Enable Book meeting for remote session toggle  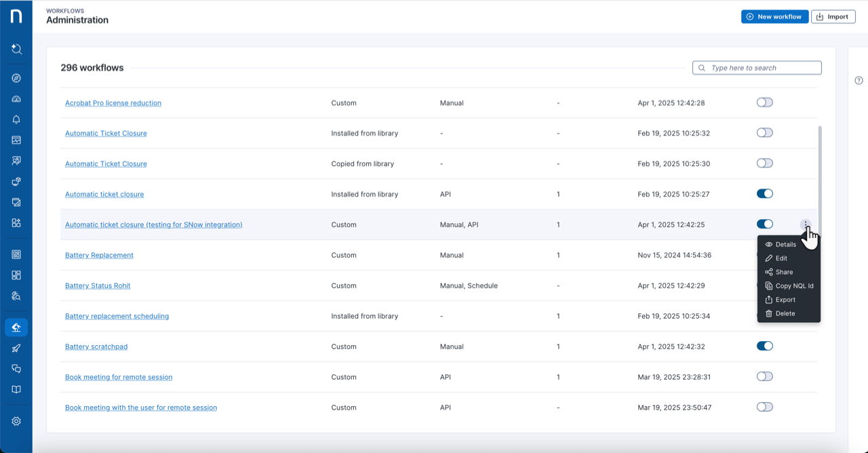point(764,376)
